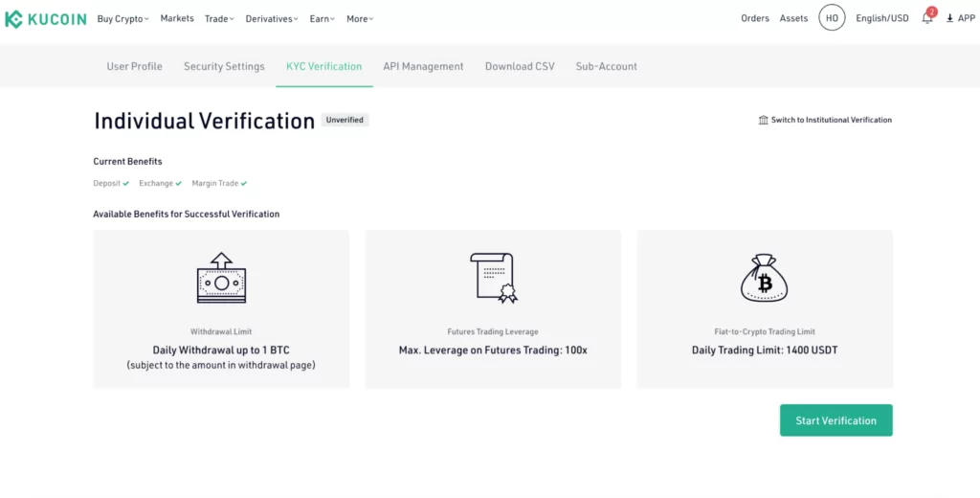Image resolution: width=980 pixels, height=498 pixels.
Task: Click the KuCoin logo
Action: click(x=46, y=19)
